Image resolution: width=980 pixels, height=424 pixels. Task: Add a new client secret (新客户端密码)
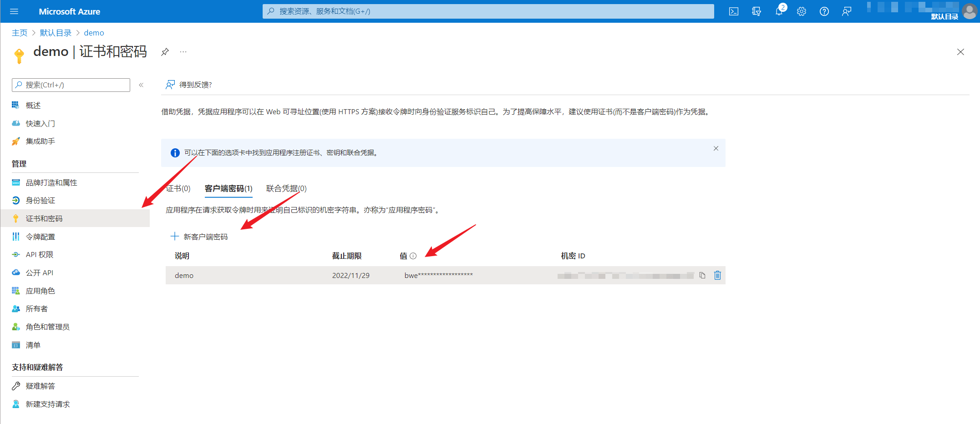199,237
